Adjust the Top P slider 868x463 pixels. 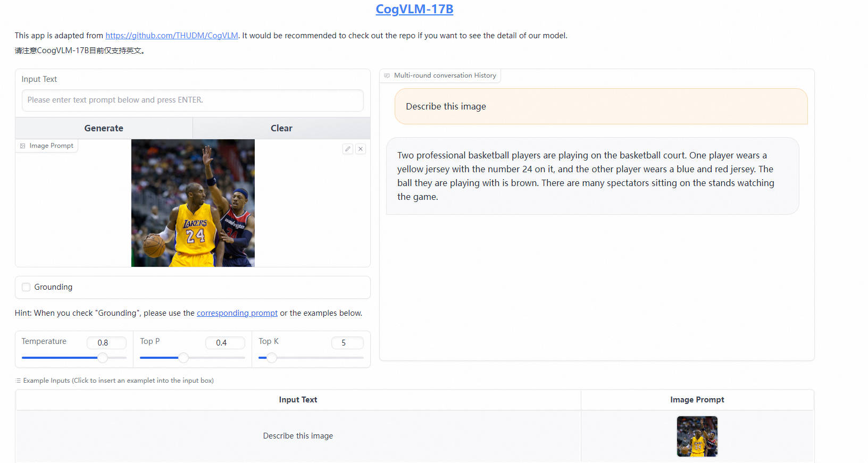pos(183,358)
